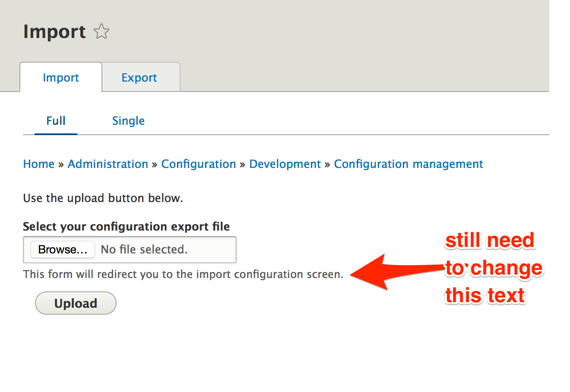Click the Upload button
The image size is (570, 392).
(x=76, y=303)
